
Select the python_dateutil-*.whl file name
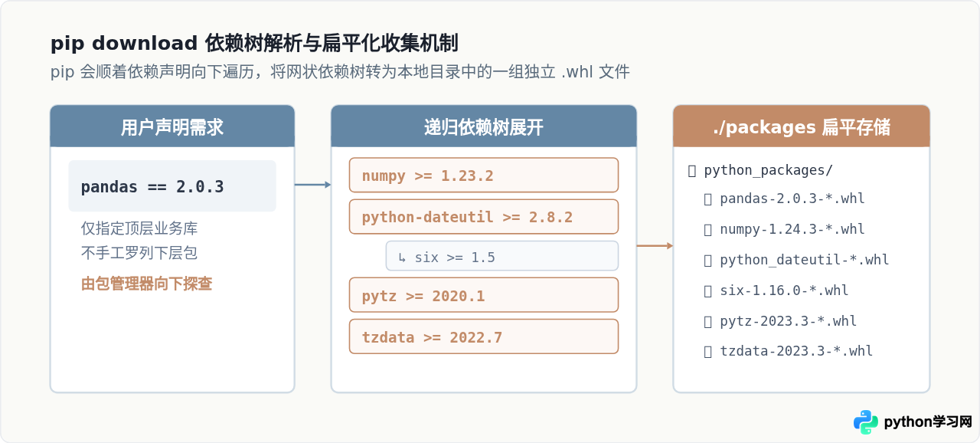click(805, 260)
